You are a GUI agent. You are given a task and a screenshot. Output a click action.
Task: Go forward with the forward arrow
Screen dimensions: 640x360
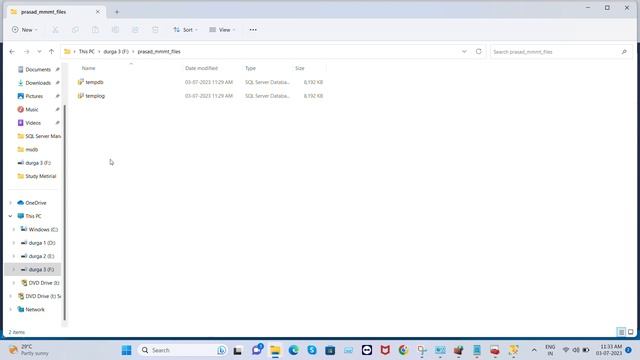27,52
